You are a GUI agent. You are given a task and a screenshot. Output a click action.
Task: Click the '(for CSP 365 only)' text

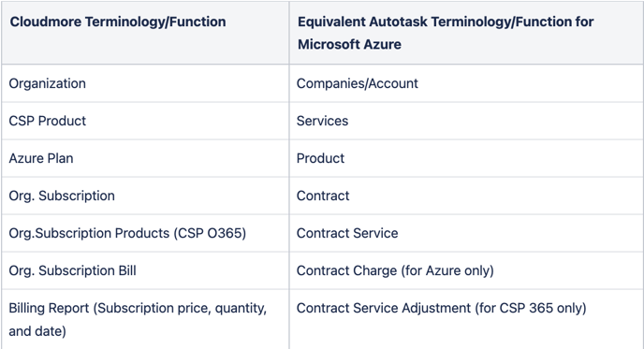pyautogui.click(x=531, y=309)
